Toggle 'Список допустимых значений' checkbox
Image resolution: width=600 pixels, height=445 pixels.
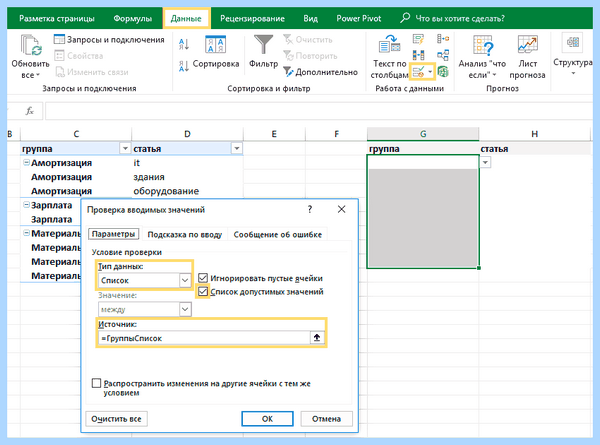[203, 292]
